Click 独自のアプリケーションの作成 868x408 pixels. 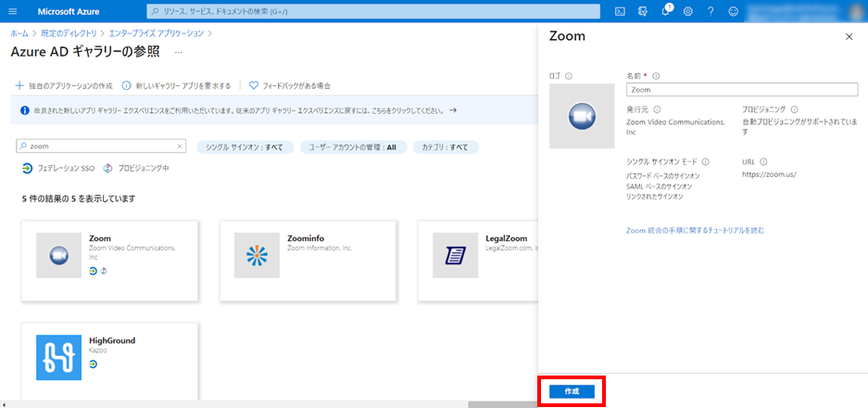point(64,85)
